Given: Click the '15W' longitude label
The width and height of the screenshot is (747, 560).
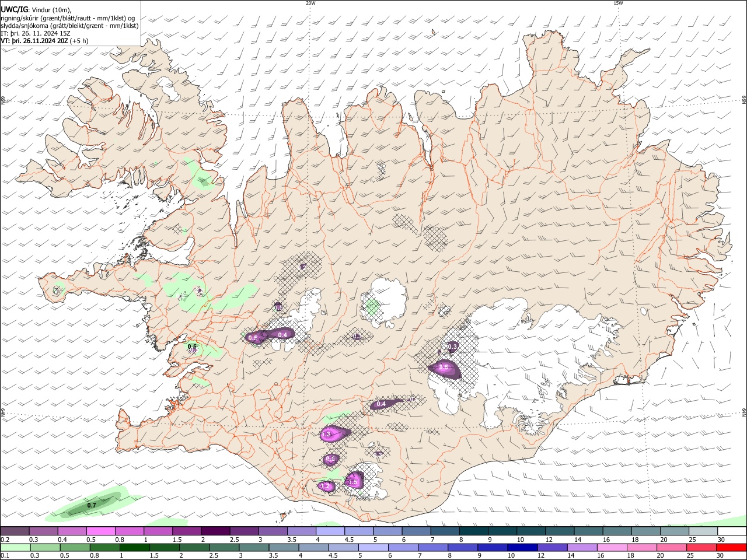Looking at the screenshot, I should point(618,3).
